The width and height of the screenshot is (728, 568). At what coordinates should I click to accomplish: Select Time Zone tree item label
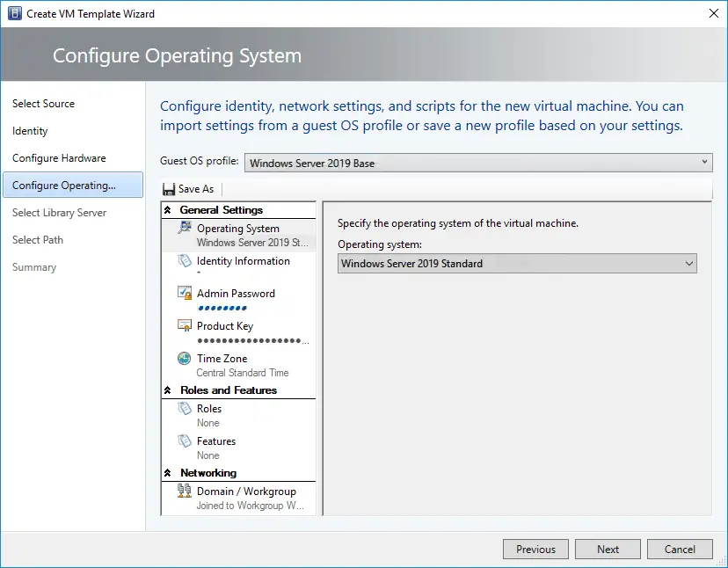222,359
